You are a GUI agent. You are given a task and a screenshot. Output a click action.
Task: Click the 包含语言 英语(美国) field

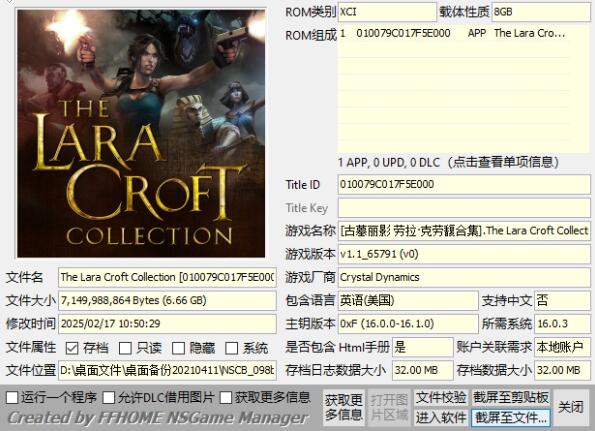[x=408, y=300]
